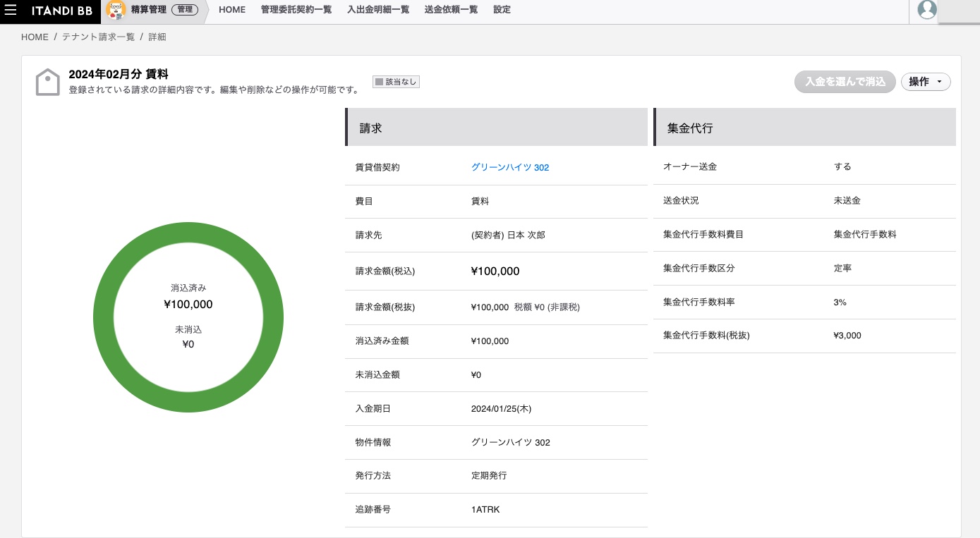Click the 精算管理 mascot icon
Viewport: 980px width, 538px height.
116,10
